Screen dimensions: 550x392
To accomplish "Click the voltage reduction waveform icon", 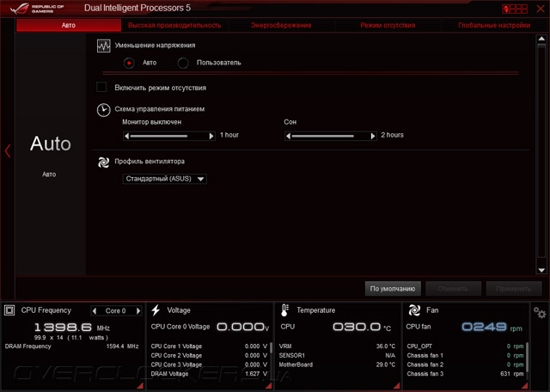I will 103,46.
